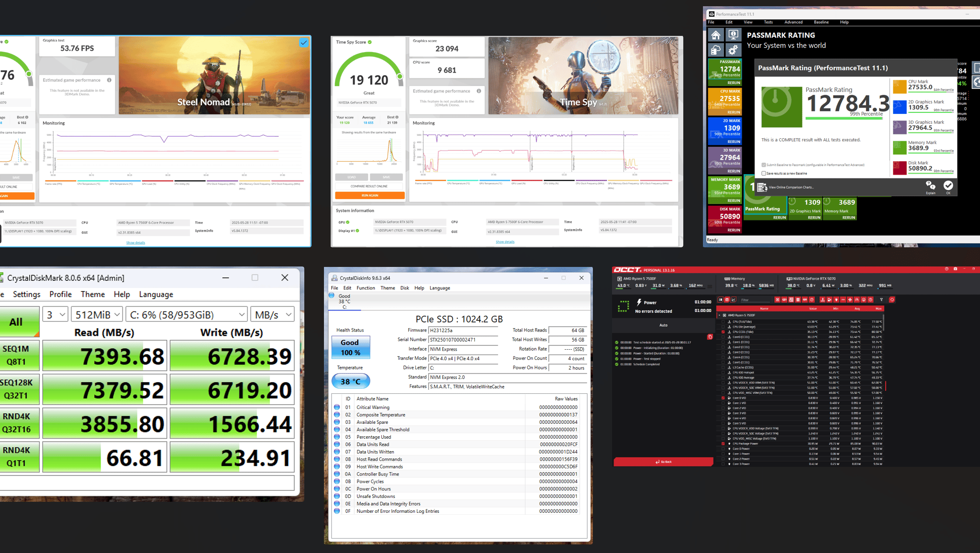Click OCCT sensor list vertical scrollbar
The height and width of the screenshot is (553, 980).
point(884,323)
